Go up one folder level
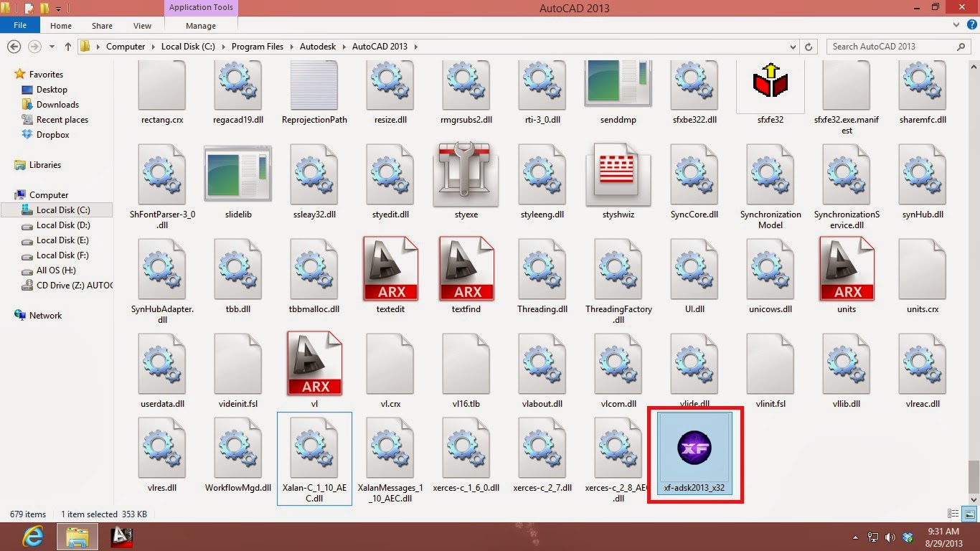Image resolution: width=980 pixels, height=551 pixels. tap(68, 47)
